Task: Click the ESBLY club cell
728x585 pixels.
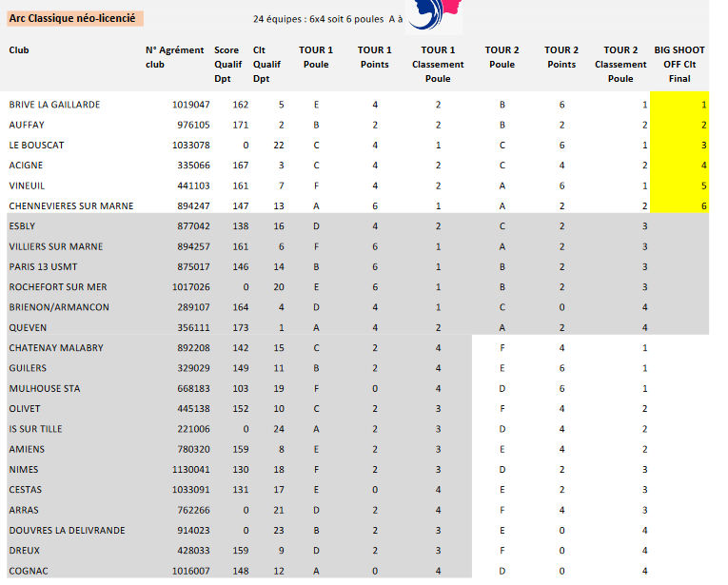Action: (x=22, y=226)
